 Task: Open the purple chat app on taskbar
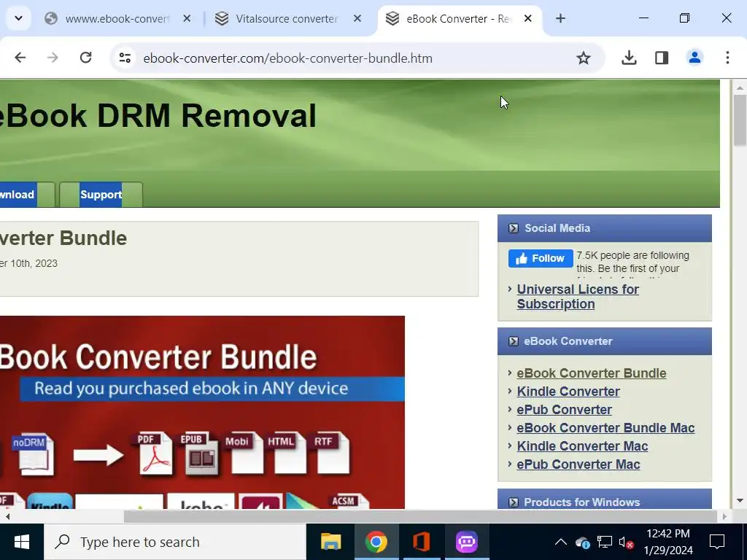pyautogui.click(x=466, y=542)
